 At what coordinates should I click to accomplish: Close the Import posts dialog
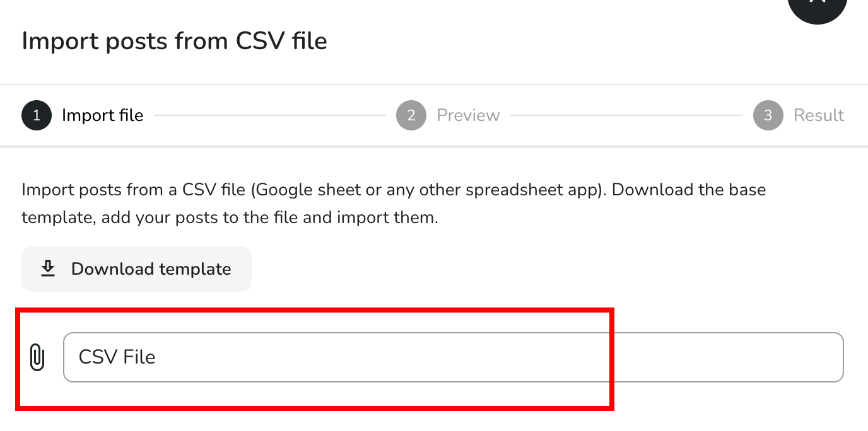tap(817, 5)
